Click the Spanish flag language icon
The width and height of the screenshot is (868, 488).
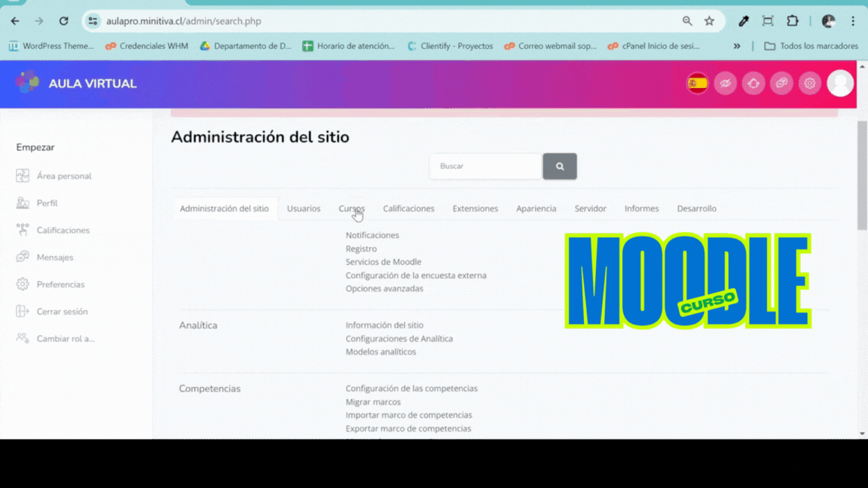point(697,84)
